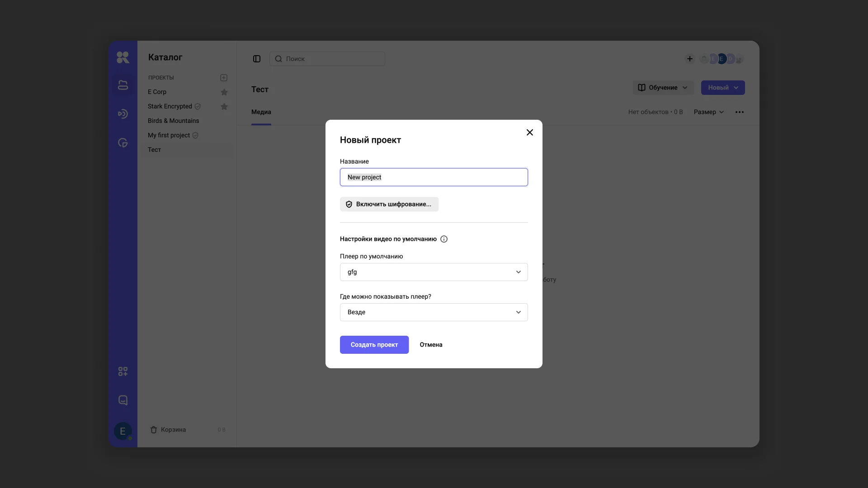Open the gfg default player dropdown
This screenshot has width=868, height=488.
point(434,272)
